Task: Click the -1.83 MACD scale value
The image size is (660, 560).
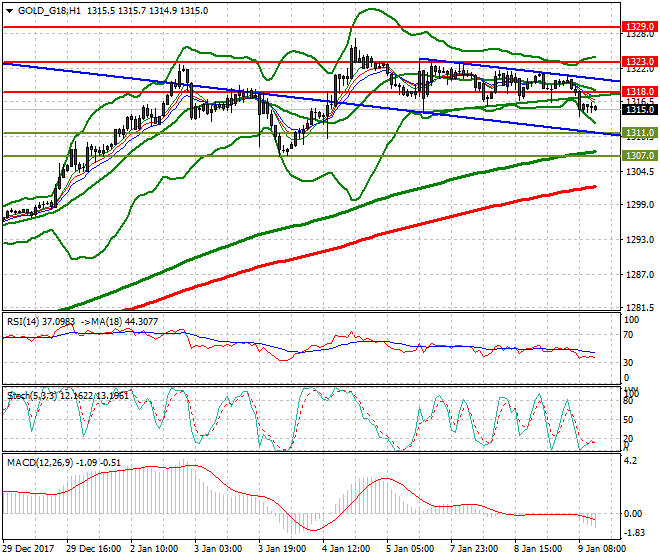Action: (x=634, y=533)
